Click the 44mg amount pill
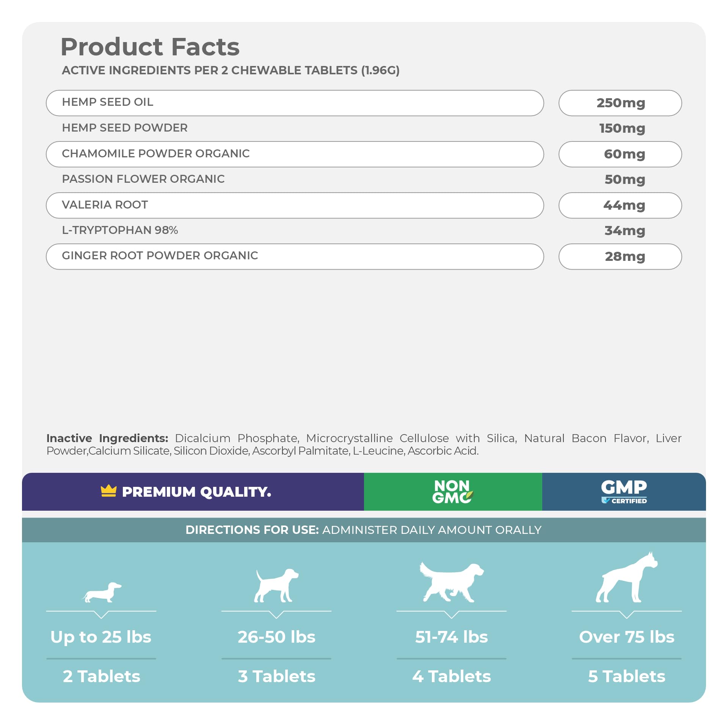Image resolution: width=728 pixels, height=728 pixels. pyautogui.click(x=620, y=205)
